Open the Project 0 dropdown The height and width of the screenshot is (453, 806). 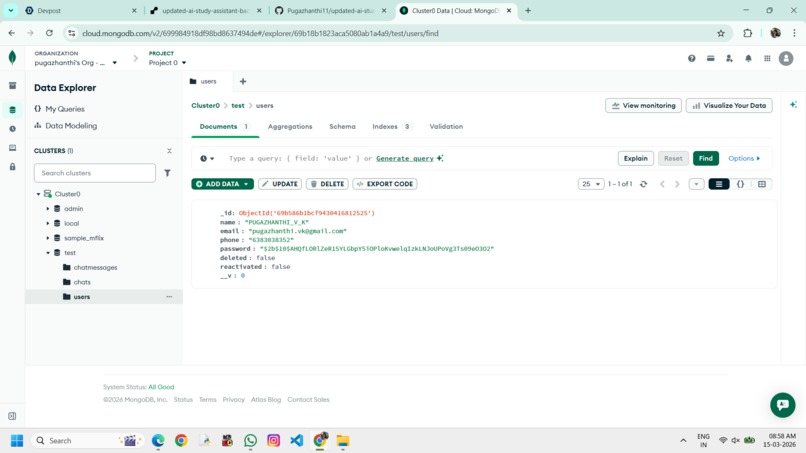[x=167, y=63]
